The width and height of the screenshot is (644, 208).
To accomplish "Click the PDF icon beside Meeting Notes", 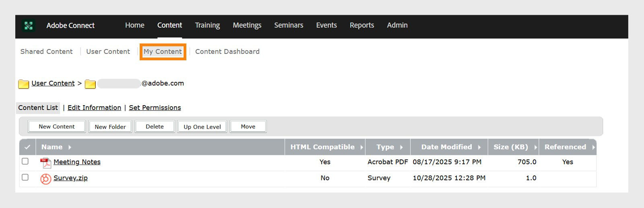I will pyautogui.click(x=45, y=163).
